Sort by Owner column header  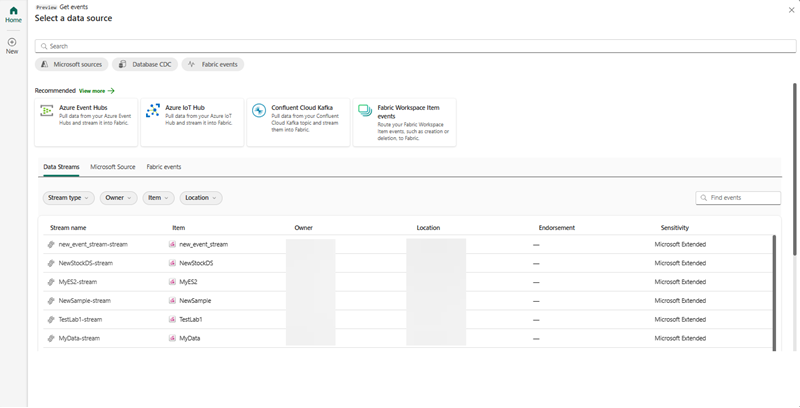tap(304, 228)
